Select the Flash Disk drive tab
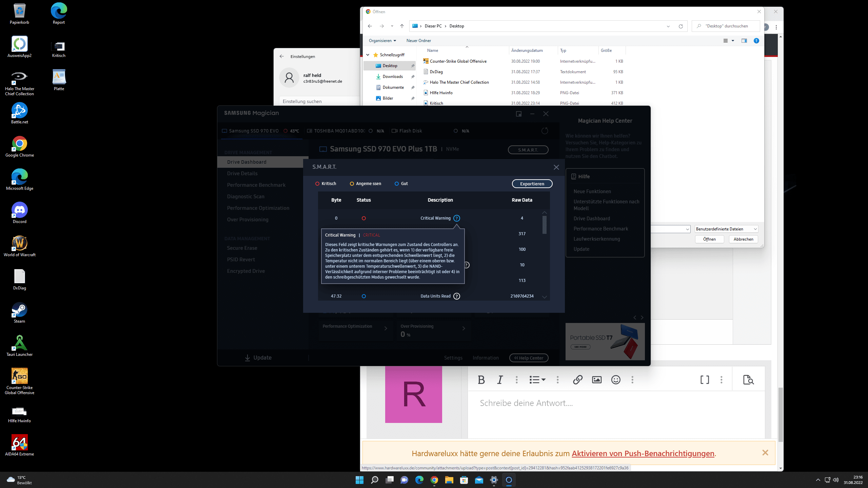Image resolution: width=868 pixels, height=488 pixels. tap(430, 131)
